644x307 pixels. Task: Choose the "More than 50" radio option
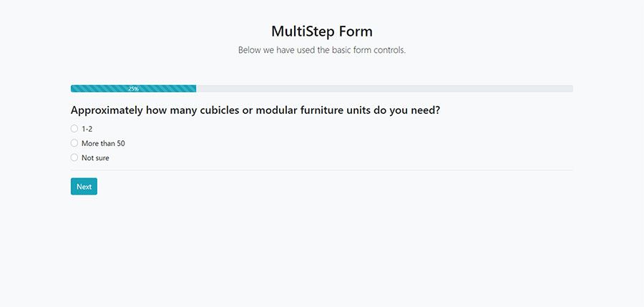click(x=74, y=143)
